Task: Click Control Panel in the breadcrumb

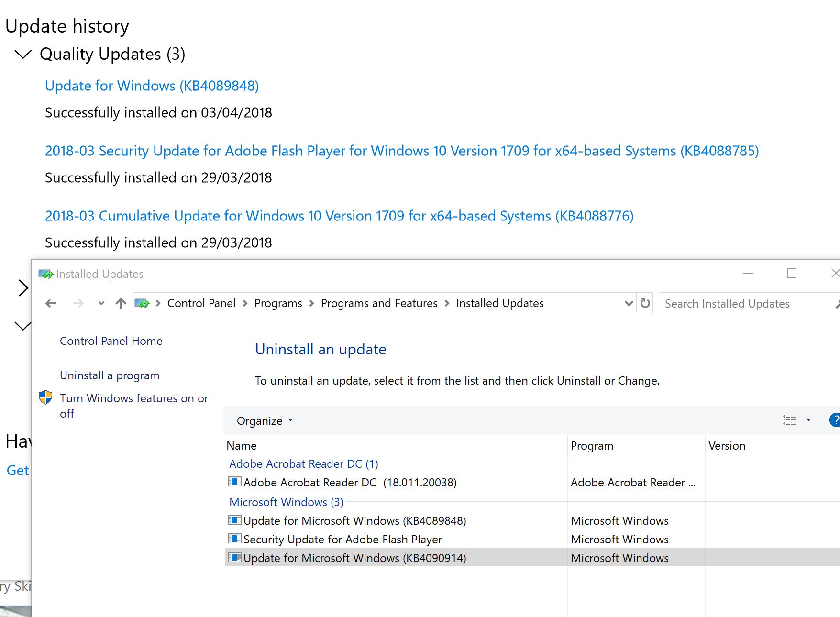Action: click(201, 303)
